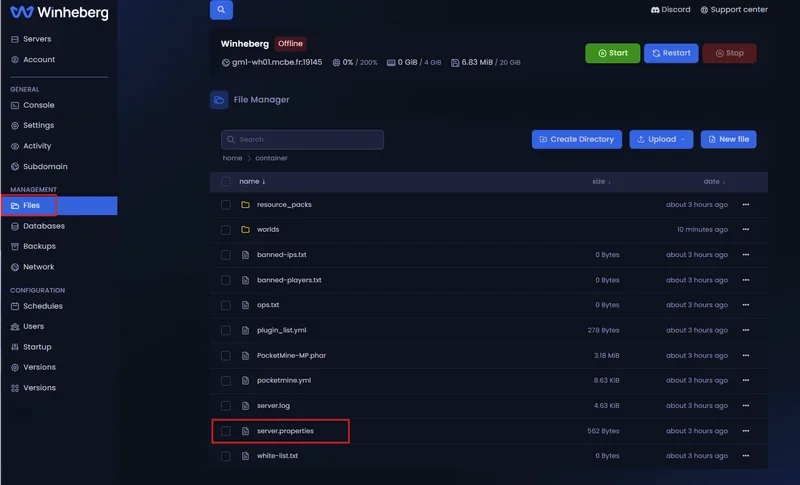The image size is (800, 485).
Task: Open the resource_packs folder
Action: pyautogui.click(x=284, y=205)
